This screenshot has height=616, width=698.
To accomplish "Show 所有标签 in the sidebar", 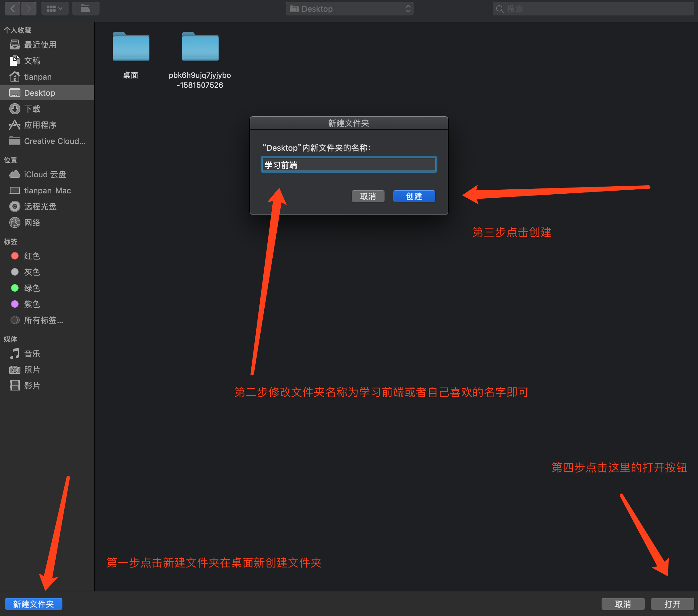I will (x=43, y=320).
